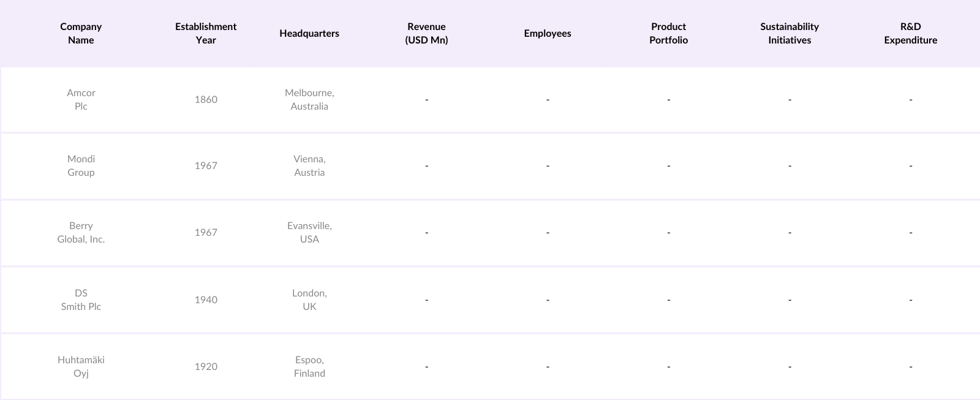Select the Sustainability Initiatives header

click(790, 33)
